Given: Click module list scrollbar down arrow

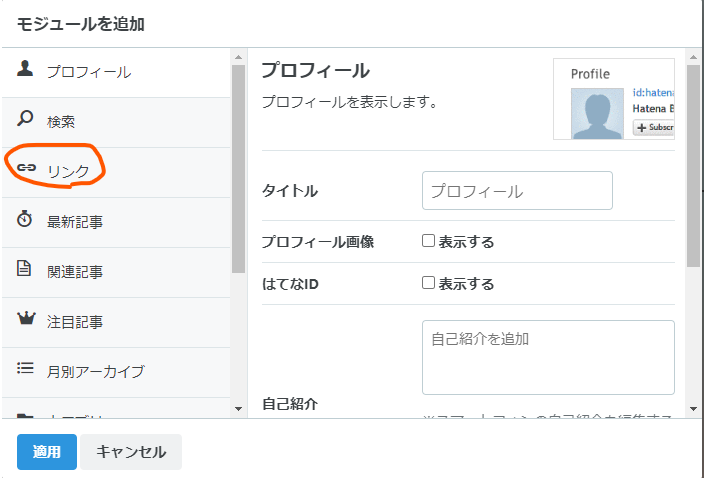Looking at the screenshot, I should (x=238, y=408).
